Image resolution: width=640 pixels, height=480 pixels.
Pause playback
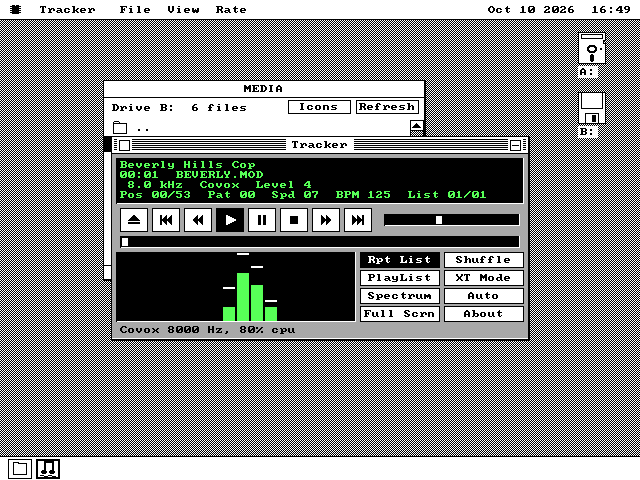pyautogui.click(x=262, y=220)
